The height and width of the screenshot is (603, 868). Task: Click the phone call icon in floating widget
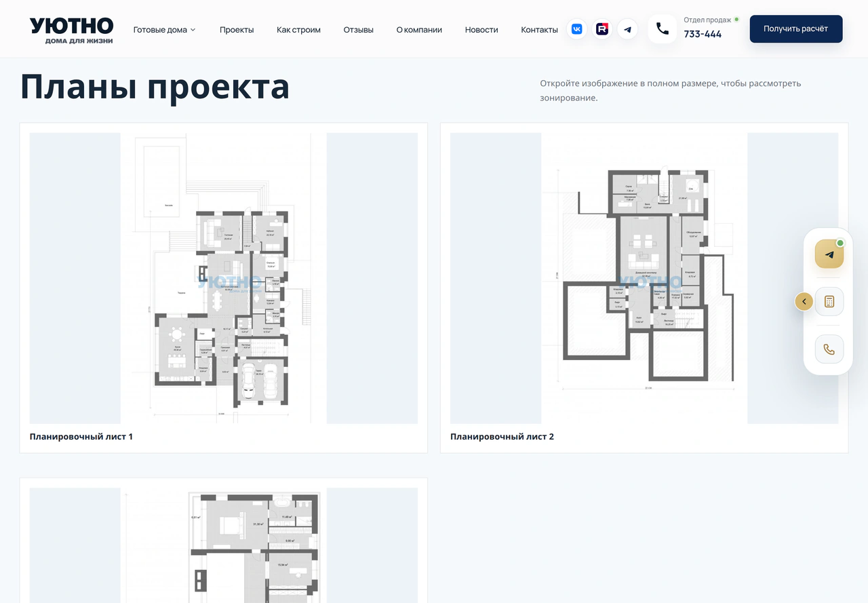pos(829,349)
